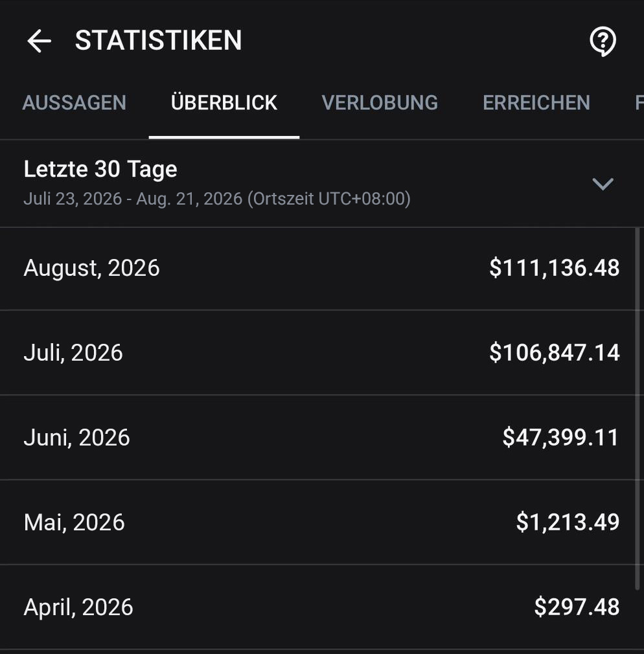The width and height of the screenshot is (644, 654).
Task: Click the $111,136.48 amount
Action: [x=554, y=268]
